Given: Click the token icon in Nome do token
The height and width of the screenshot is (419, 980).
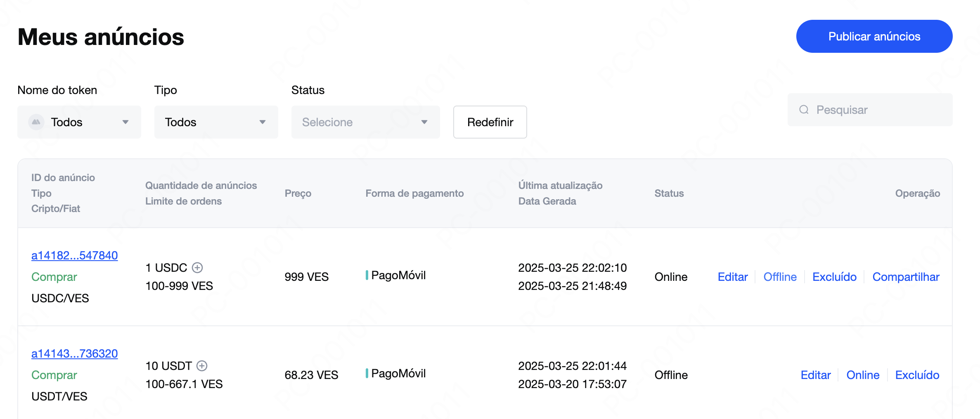Looking at the screenshot, I should click(x=36, y=122).
